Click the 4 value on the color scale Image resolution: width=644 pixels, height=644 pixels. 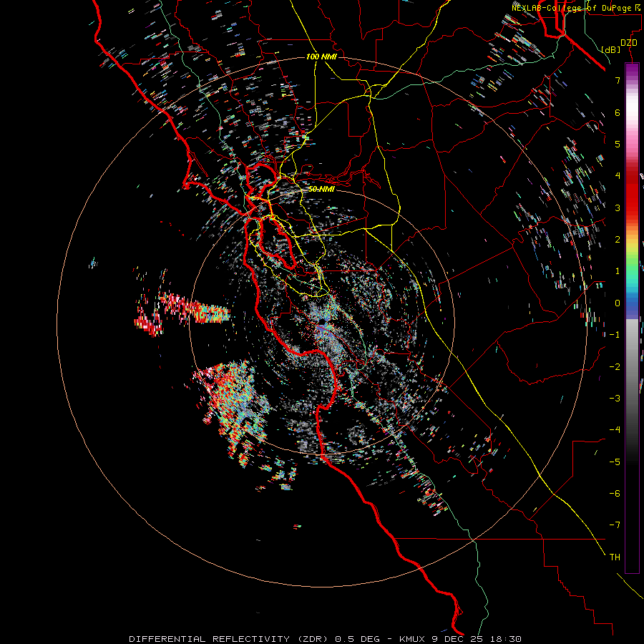pyautogui.click(x=618, y=176)
